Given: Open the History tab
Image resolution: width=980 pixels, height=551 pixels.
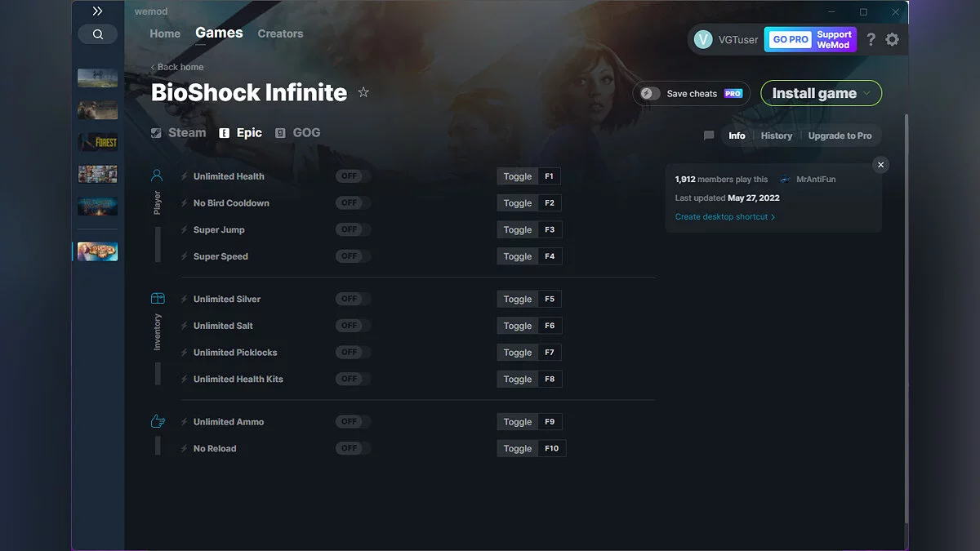Looking at the screenshot, I should tap(776, 136).
